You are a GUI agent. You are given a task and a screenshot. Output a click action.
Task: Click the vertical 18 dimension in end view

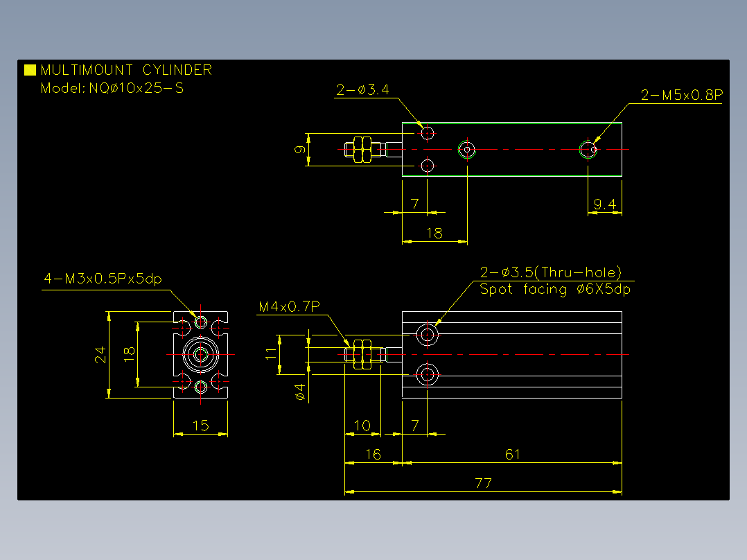pos(129,354)
